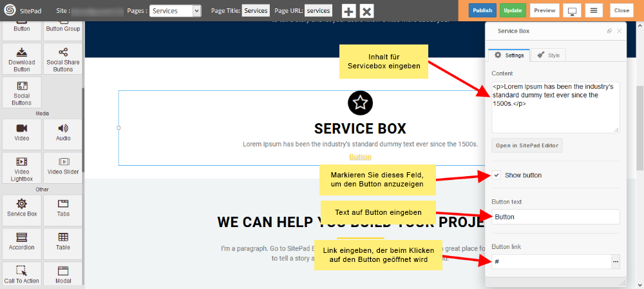Screen dimensions: 644x289
Task: Switch to the Settings tab
Action: (509, 55)
